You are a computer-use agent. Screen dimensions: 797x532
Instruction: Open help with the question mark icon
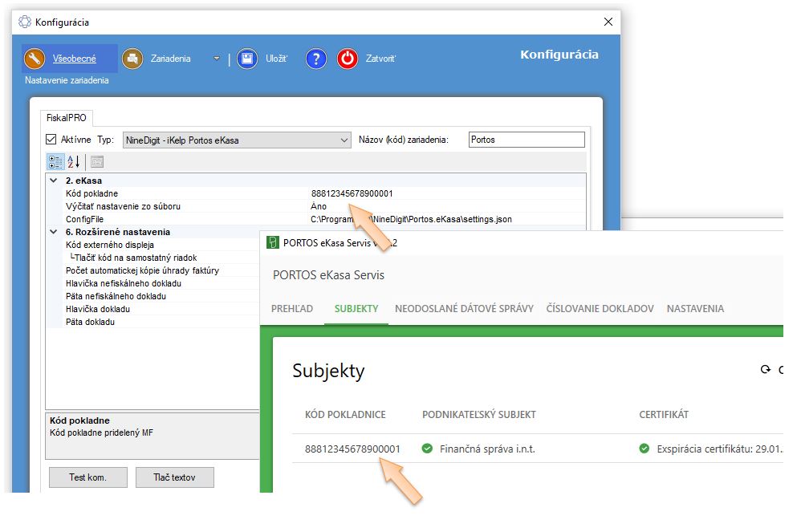[316, 59]
